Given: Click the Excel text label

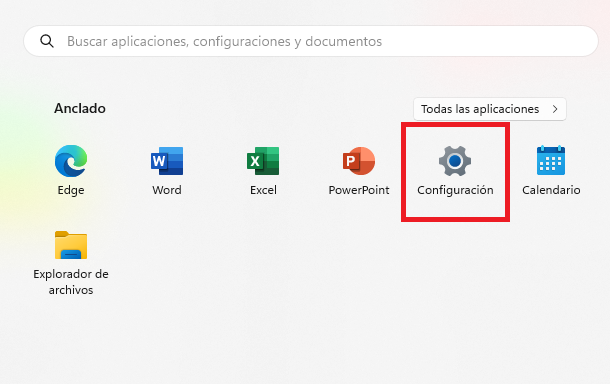Looking at the screenshot, I should [263, 190].
